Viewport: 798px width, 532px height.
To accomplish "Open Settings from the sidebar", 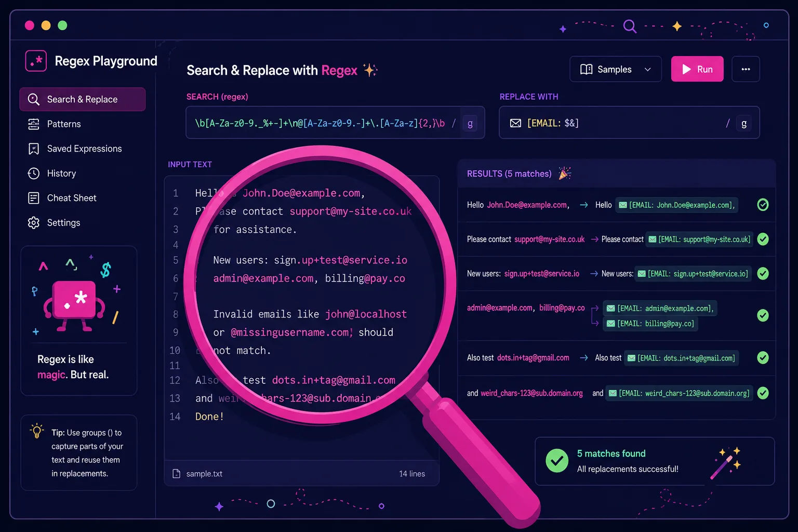I will coord(63,223).
